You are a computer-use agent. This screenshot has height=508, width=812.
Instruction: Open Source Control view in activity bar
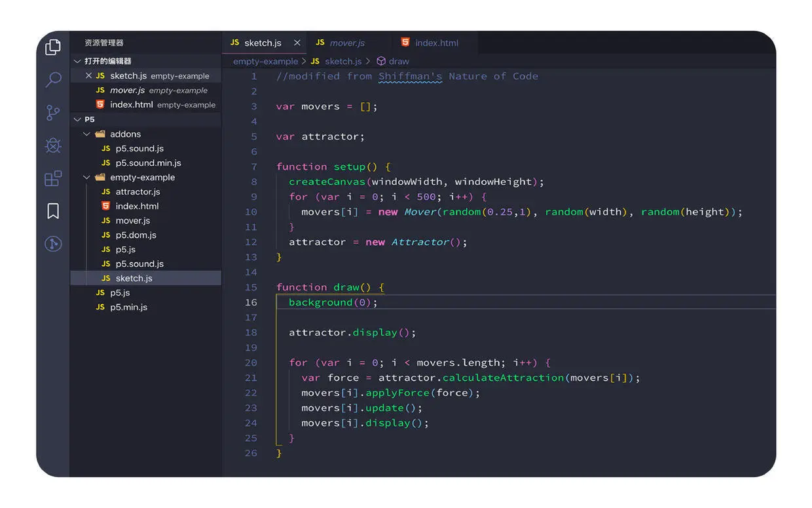tap(53, 113)
